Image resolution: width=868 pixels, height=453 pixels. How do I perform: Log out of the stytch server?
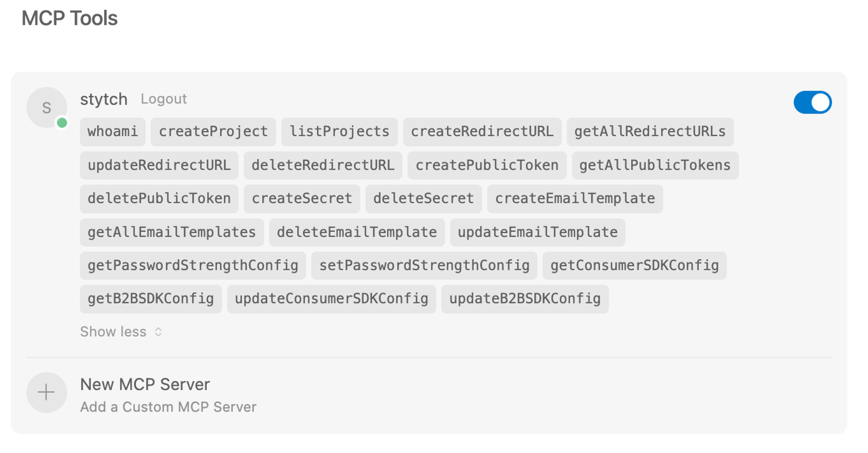[164, 99]
